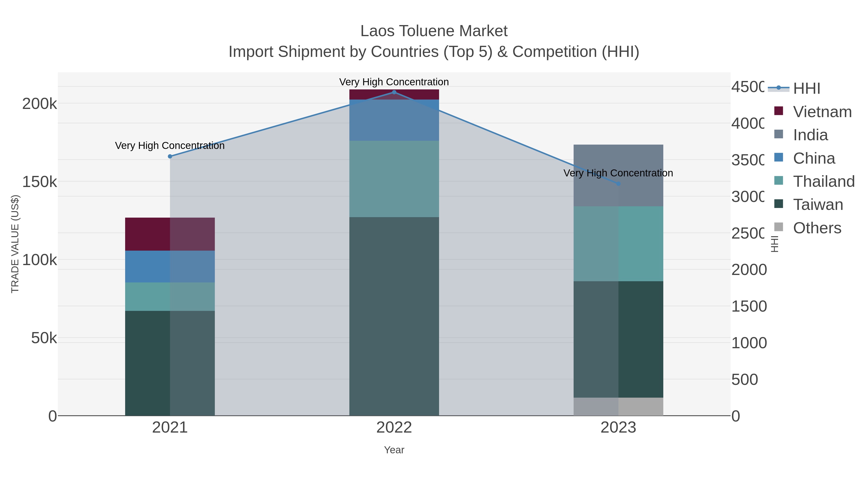The height and width of the screenshot is (488, 868).
Task: Toggle the Others legend entry
Action: [808, 228]
